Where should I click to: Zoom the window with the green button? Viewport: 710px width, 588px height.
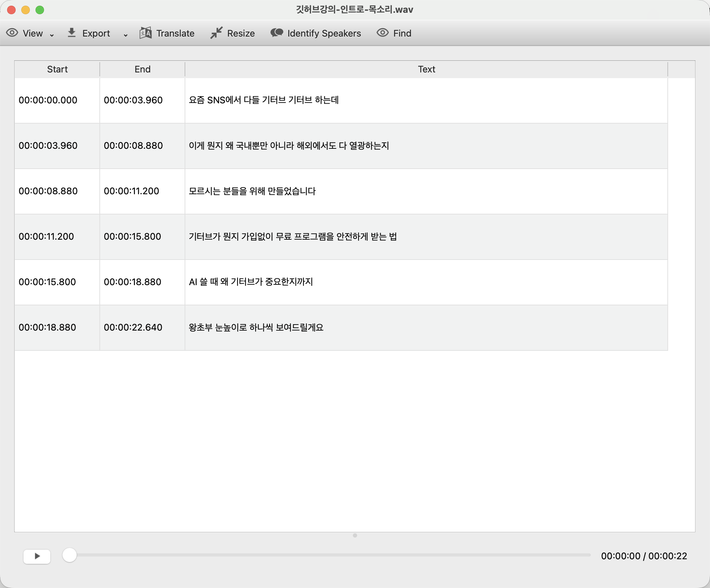[x=40, y=10]
